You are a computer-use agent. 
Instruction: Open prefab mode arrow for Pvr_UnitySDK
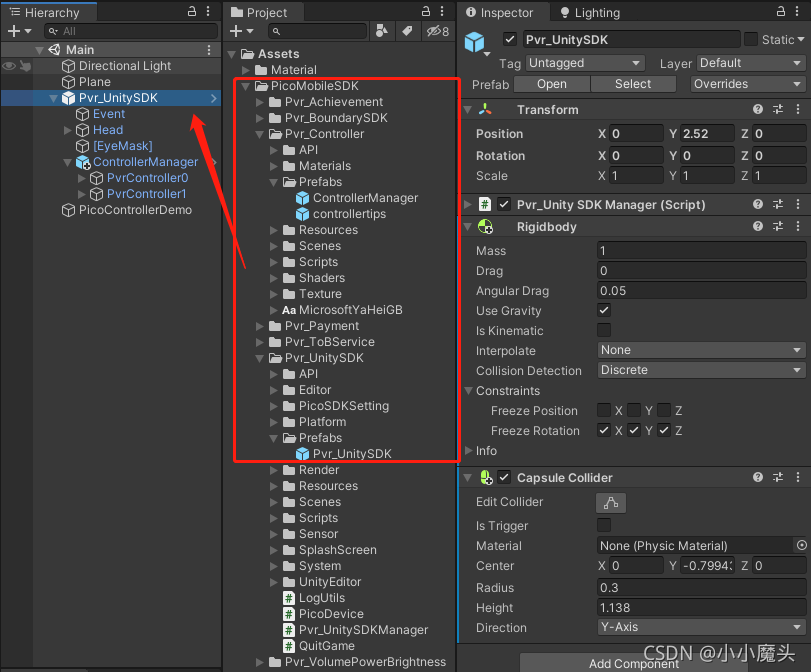214,98
